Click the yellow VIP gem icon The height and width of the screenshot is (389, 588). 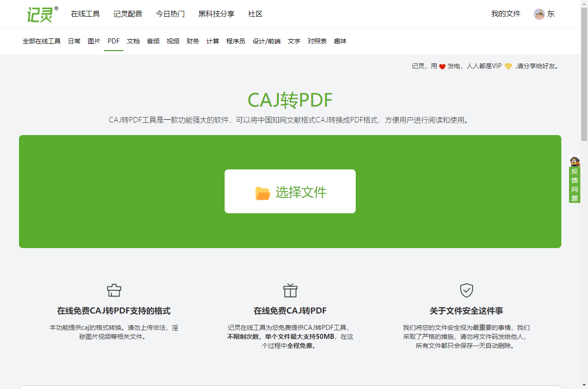508,66
